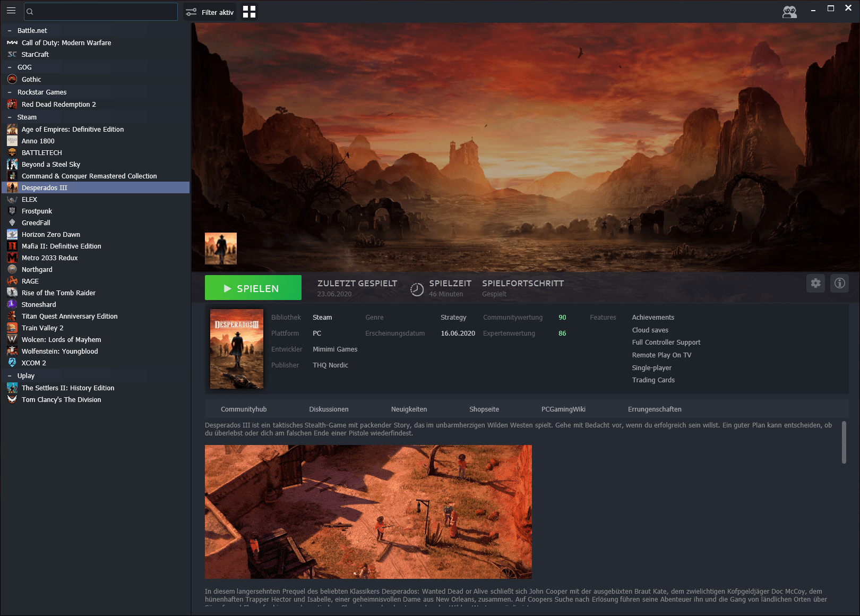Select the GreedFall icon
The width and height of the screenshot is (860, 616).
coord(12,223)
